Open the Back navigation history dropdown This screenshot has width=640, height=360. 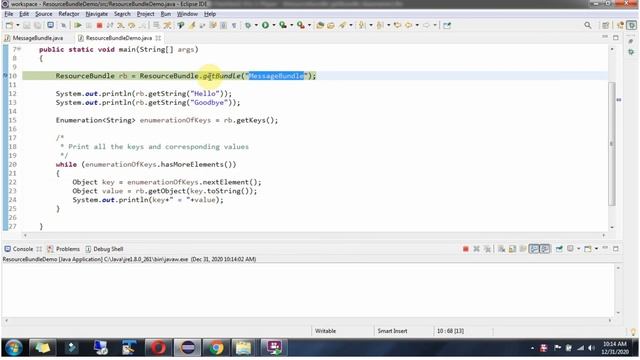[417, 25]
